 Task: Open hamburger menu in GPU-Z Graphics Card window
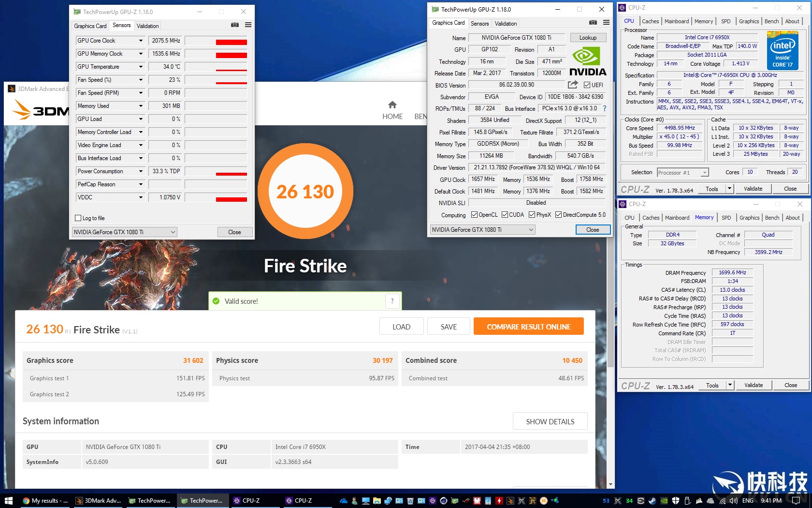(606, 23)
